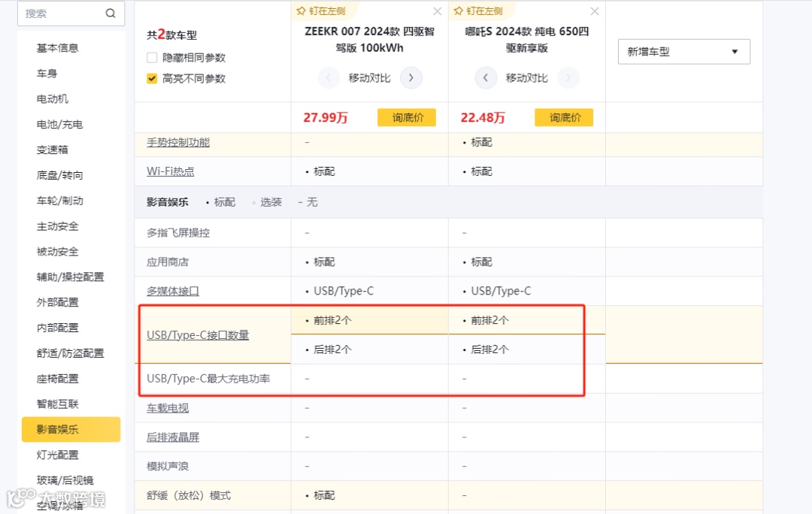Click the 哪吒S 2024款 model title
The width and height of the screenshot is (812, 514).
[x=526, y=39]
